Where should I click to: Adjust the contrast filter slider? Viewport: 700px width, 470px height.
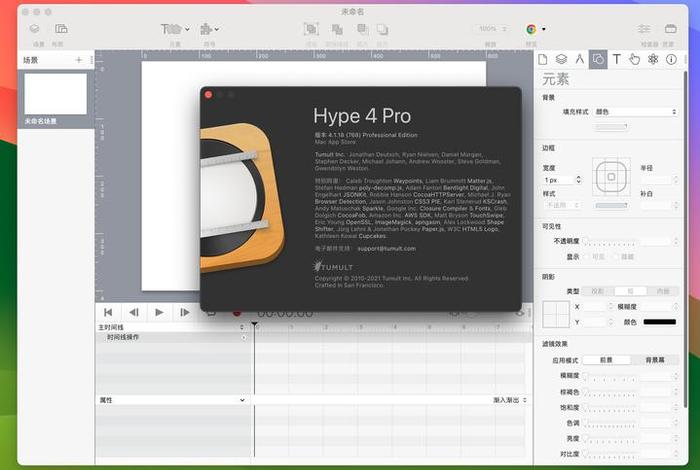pyautogui.click(x=610, y=454)
